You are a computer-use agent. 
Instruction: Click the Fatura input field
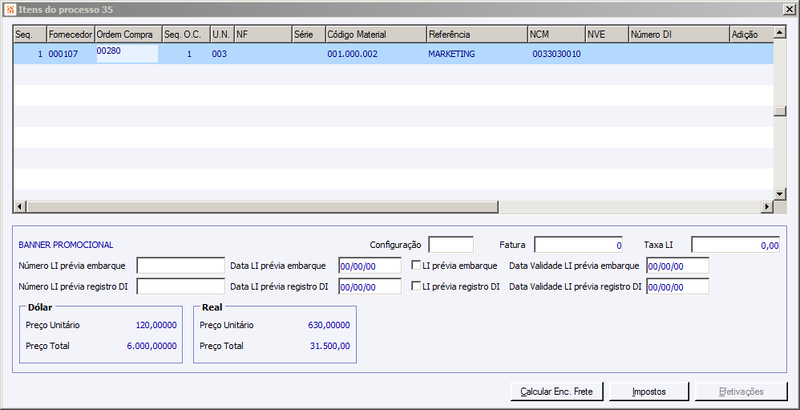point(579,245)
